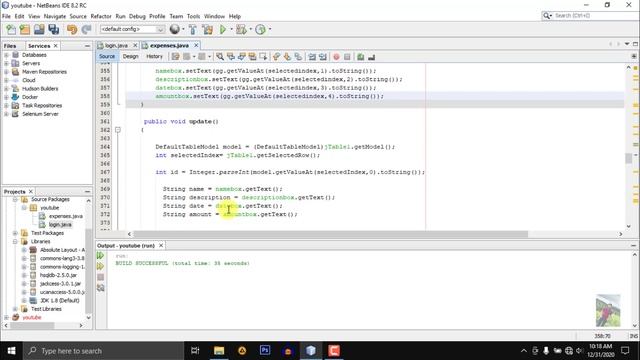Open the Profile Project dropdown arrow
This screenshot has height=360, width=640.
click(270, 29)
